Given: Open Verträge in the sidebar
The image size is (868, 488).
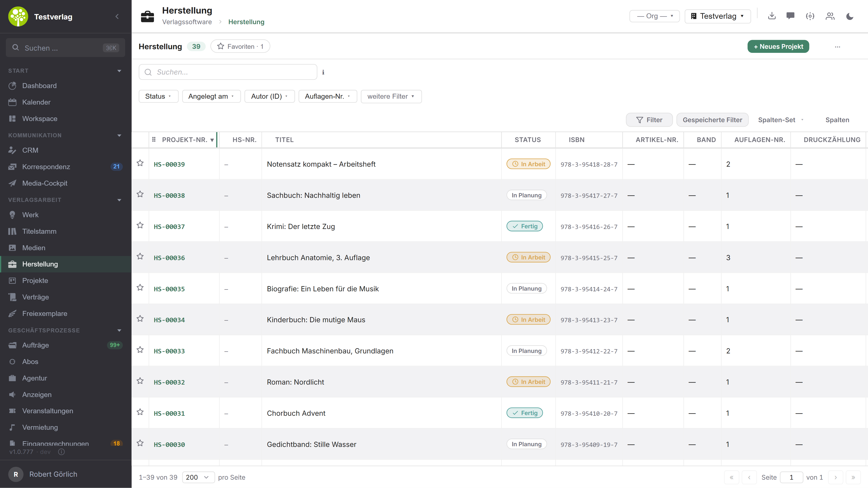Looking at the screenshot, I should [66, 297].
